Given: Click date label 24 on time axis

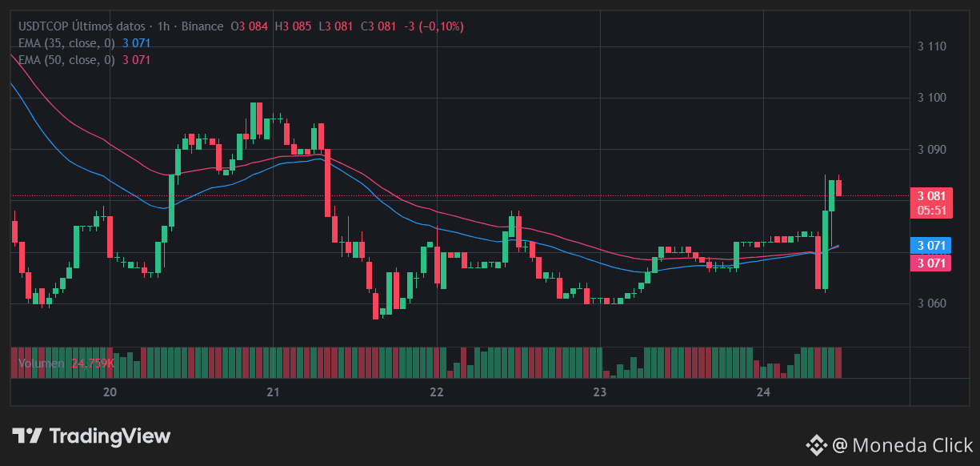Looking at the screenshot, I should point(763,392).
